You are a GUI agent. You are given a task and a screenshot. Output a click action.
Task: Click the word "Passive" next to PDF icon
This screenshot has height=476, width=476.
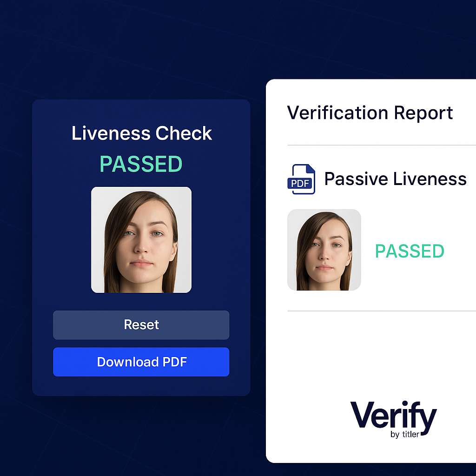point(356,178)
